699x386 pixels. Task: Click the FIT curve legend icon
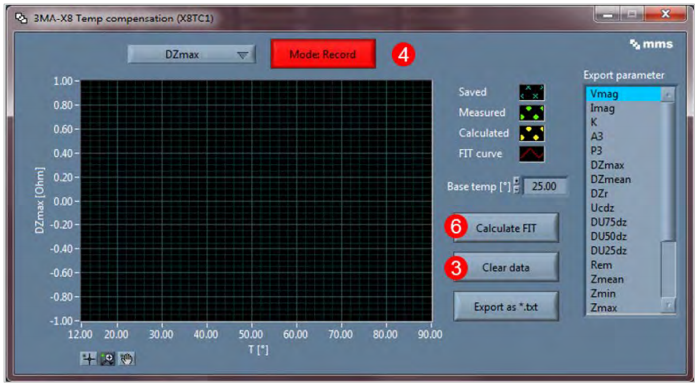531,154
